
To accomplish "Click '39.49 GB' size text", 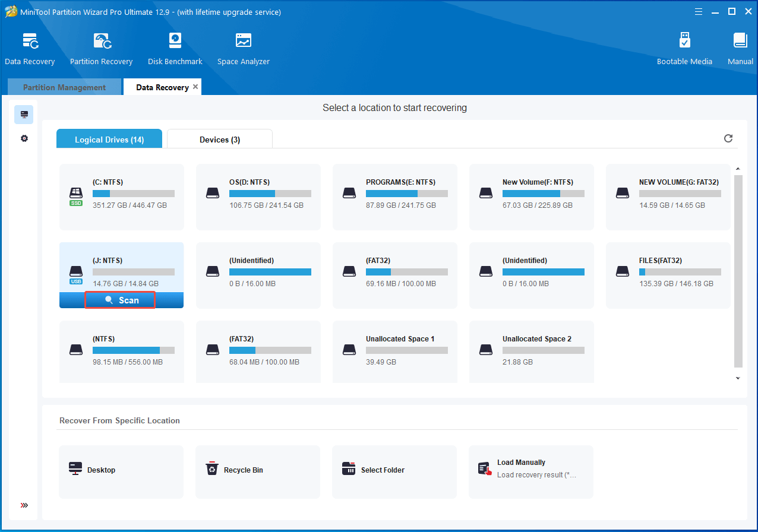I will click(381, 362).
